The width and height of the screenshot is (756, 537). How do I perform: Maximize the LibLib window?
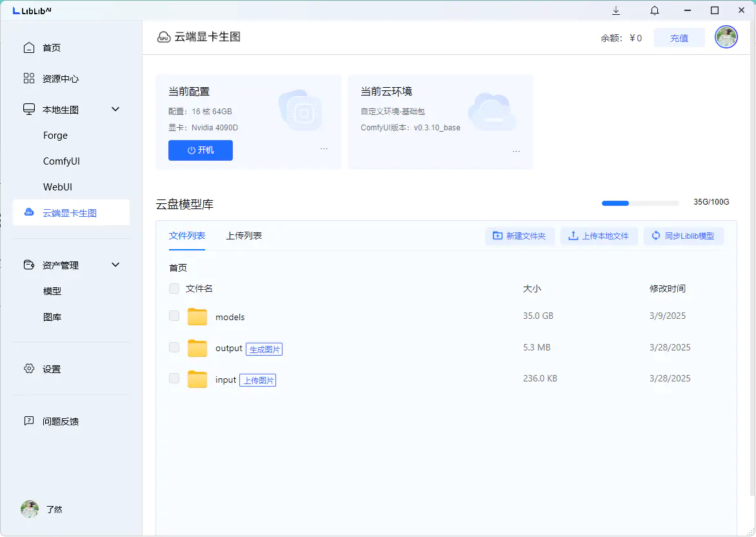[715, 10]
